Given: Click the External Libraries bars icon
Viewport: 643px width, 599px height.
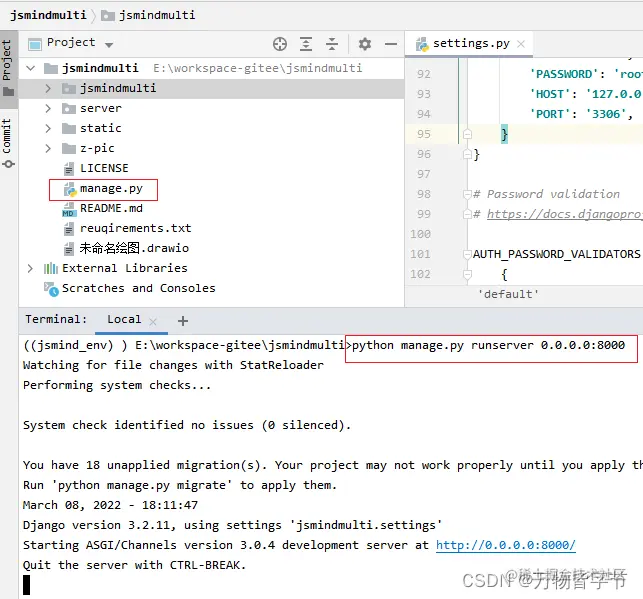Looking at the screenshot, I should [50, 269].
